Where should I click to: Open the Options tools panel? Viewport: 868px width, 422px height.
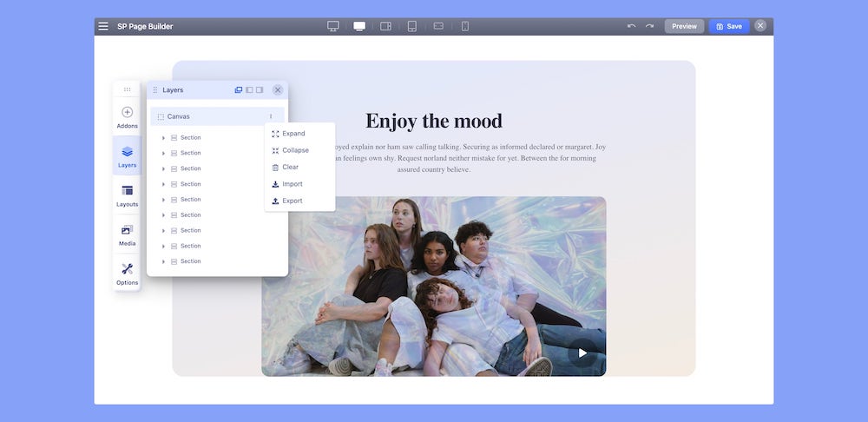[x=127, y=274]
